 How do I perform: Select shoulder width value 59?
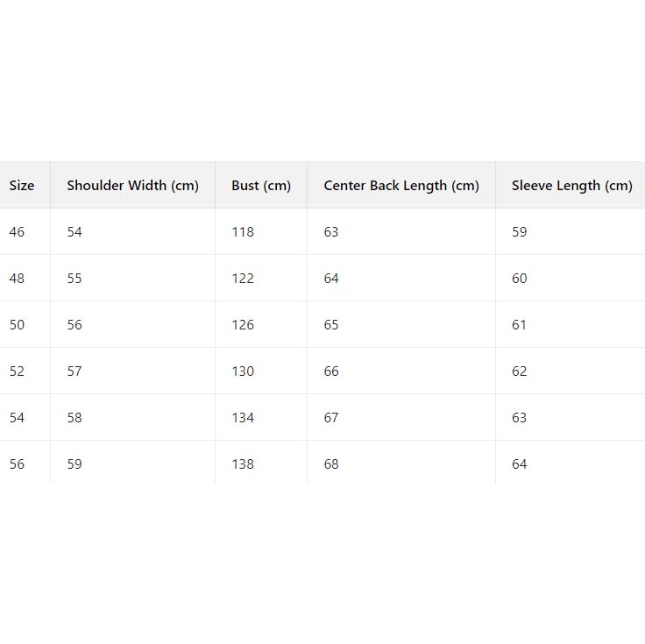click(x=74, y=464)
